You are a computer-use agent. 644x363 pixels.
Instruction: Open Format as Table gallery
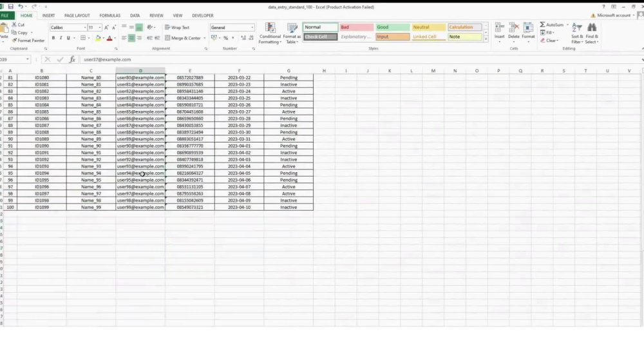pos(292,34)
